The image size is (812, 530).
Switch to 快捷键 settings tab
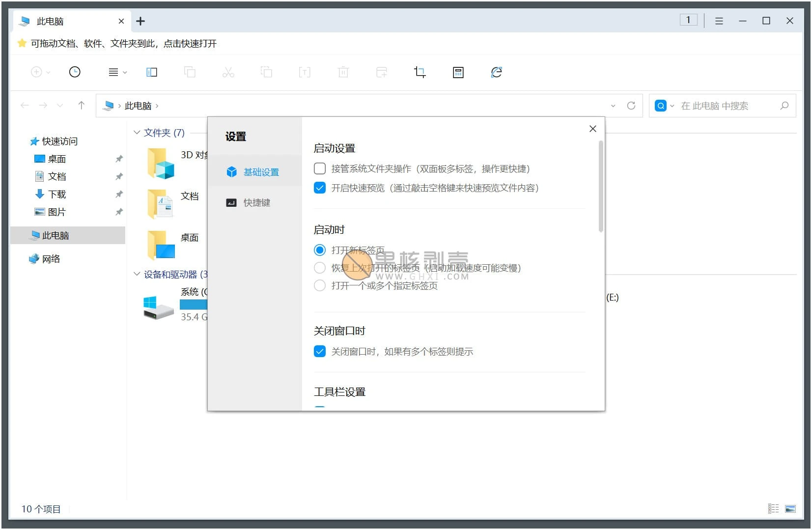pyautogui.click(x=256, y=203)
